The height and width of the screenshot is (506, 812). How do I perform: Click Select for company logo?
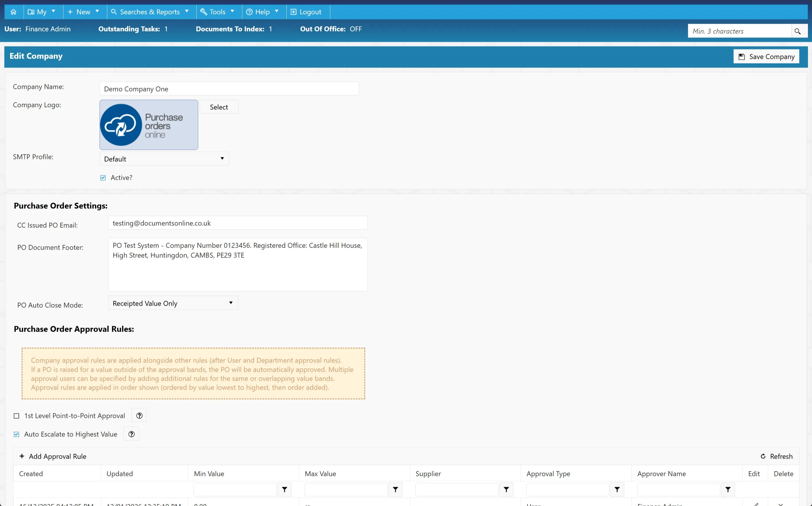[219, 107]
